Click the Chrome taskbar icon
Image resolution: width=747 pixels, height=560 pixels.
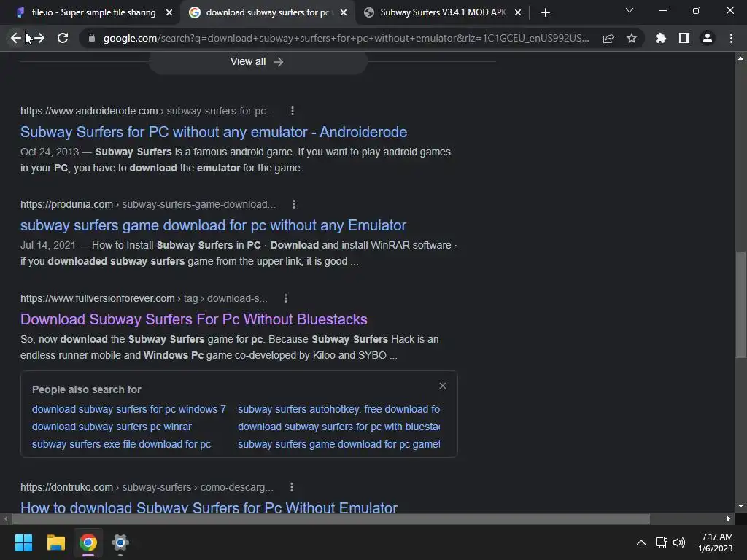[88, 542]
